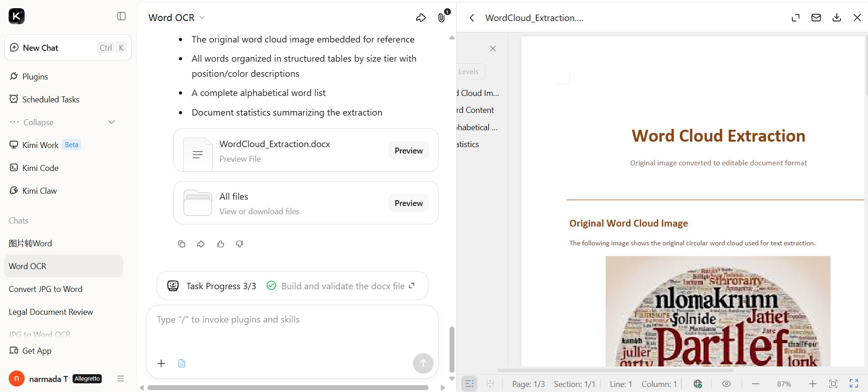
Task: Copy the response with copy icon
Action: [x=182, y=244]
